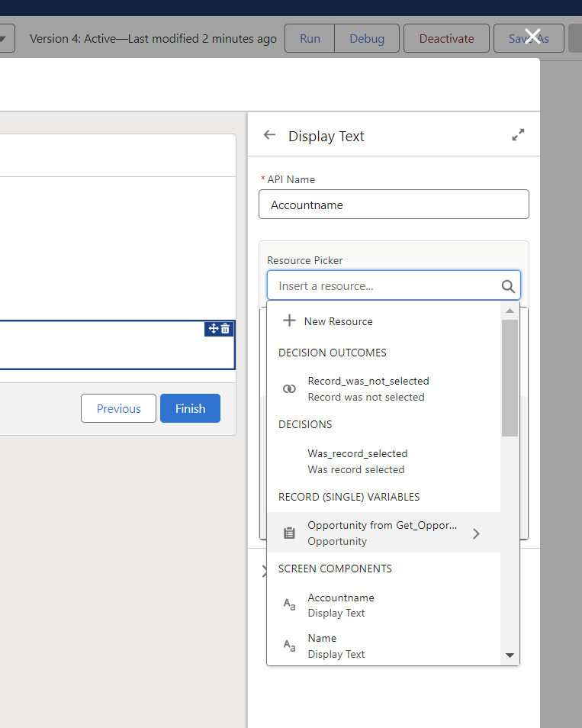582x728 pixels.
Task: Click the record variable icon for Opportunity
Action: (289, 533)
